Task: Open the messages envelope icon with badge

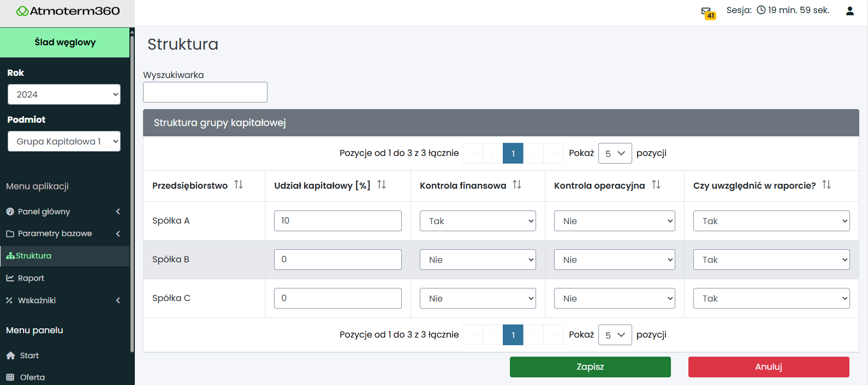Action: tap(708, 12)
